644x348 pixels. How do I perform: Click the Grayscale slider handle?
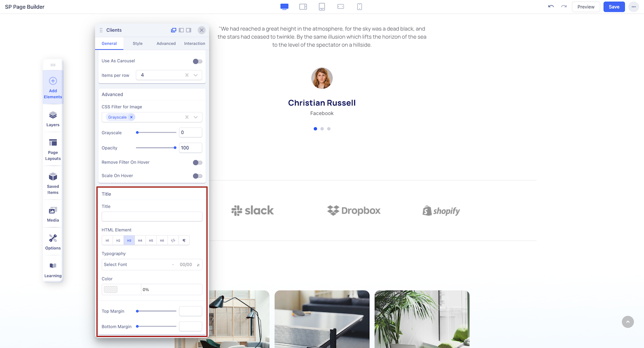tap(137, 133)
